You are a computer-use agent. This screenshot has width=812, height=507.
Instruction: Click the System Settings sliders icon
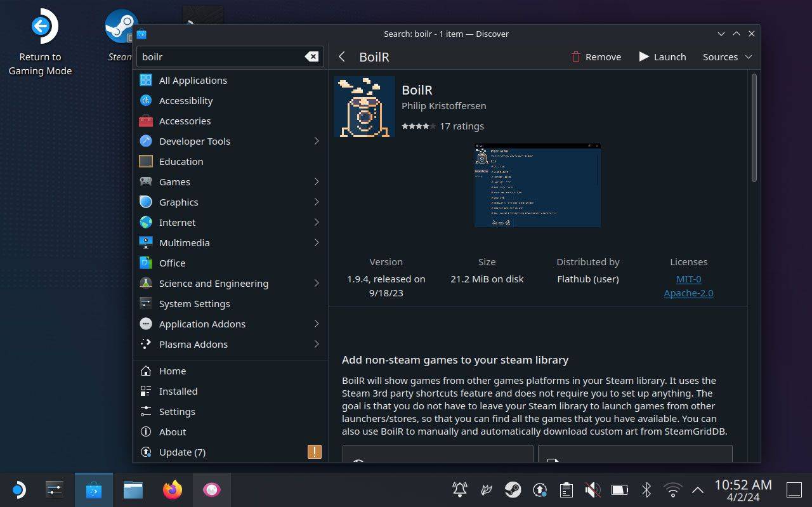(146, 303)
